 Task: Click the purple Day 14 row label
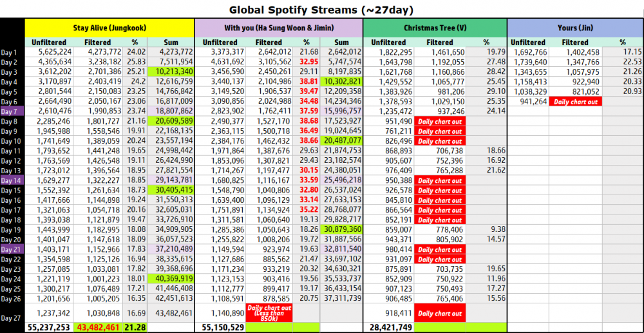pyautogui.click(x=12, y=180)
